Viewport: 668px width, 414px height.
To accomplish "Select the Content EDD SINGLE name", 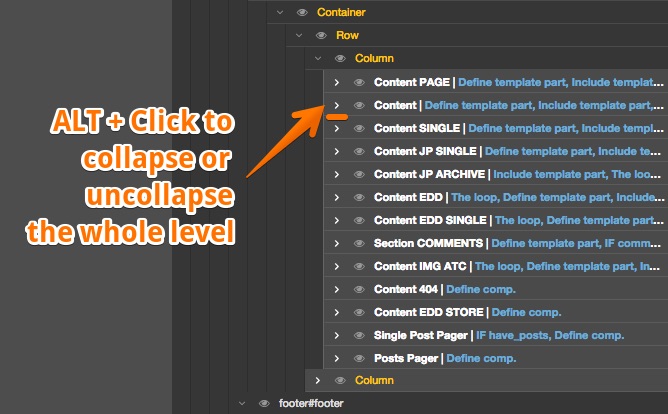I will coord(430,220).
